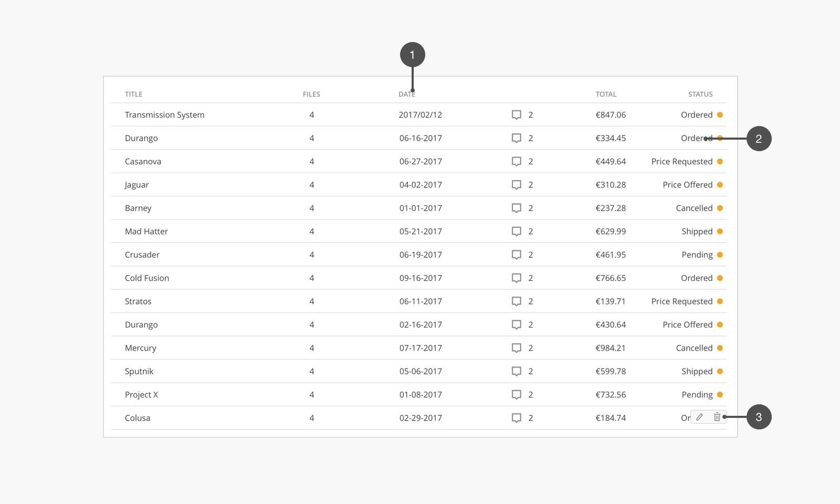Screen dimensions: 840x504
Task: Open comments in the Stratos row
Action: [517, 301]
